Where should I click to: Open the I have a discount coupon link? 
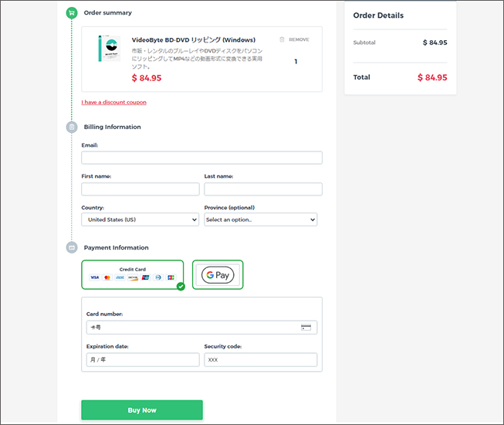tap(113, 102)
